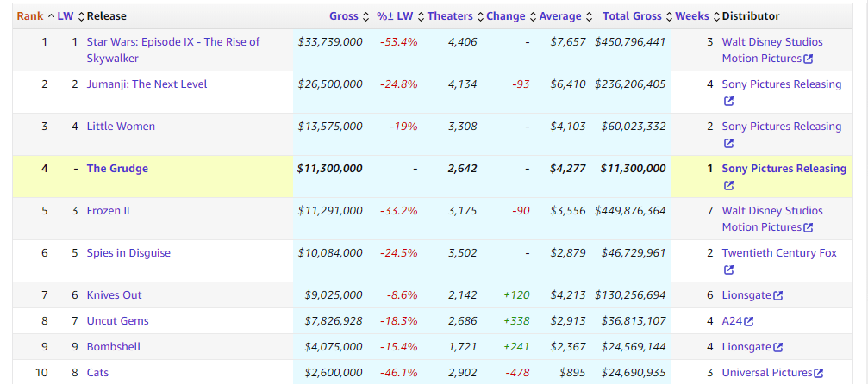Click external link icon beside Lionsgate in Bombshell row
The width and height of the screenshot is (868, 384).
[x=778, y=347]
